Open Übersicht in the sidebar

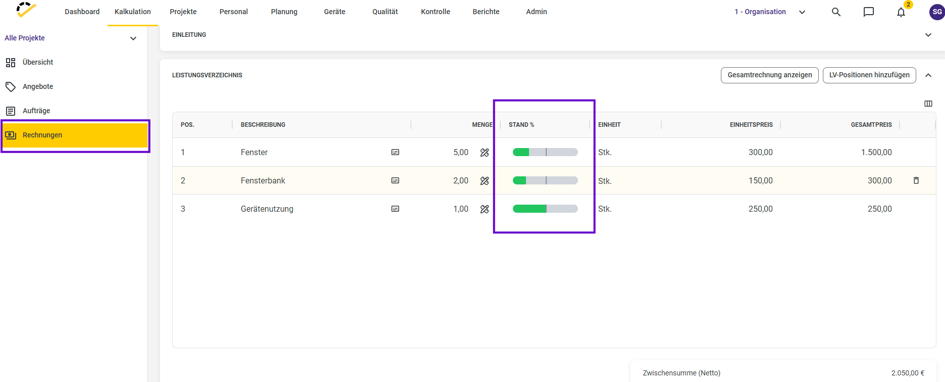tap(38, 62)
